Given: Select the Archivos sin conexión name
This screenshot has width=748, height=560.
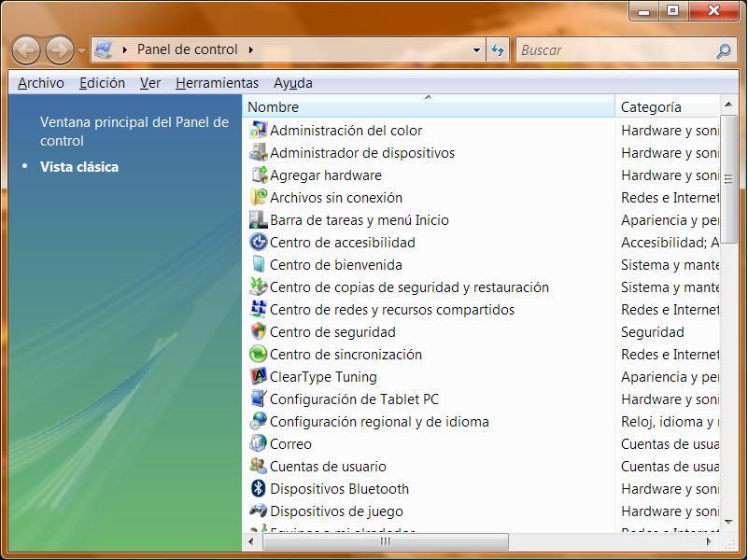Looking at the screenshot, I should (x=336, y=197).
